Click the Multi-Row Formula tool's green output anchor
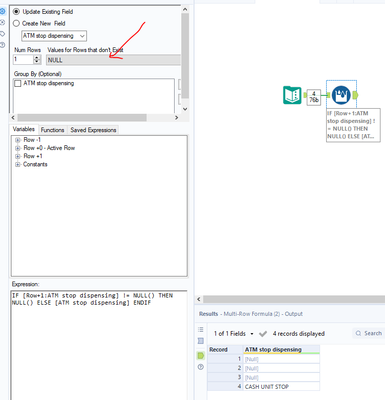Viewport: 385px width, 400px height. 355,95
